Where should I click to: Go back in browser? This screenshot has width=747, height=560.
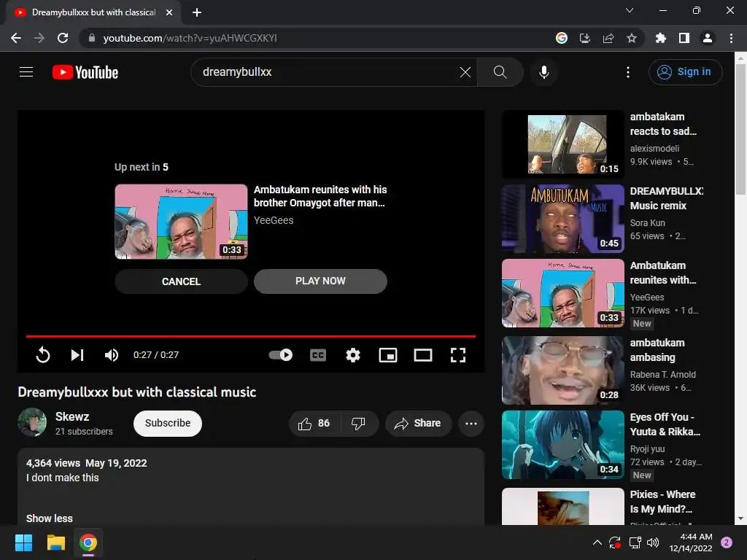coord(16,38)
